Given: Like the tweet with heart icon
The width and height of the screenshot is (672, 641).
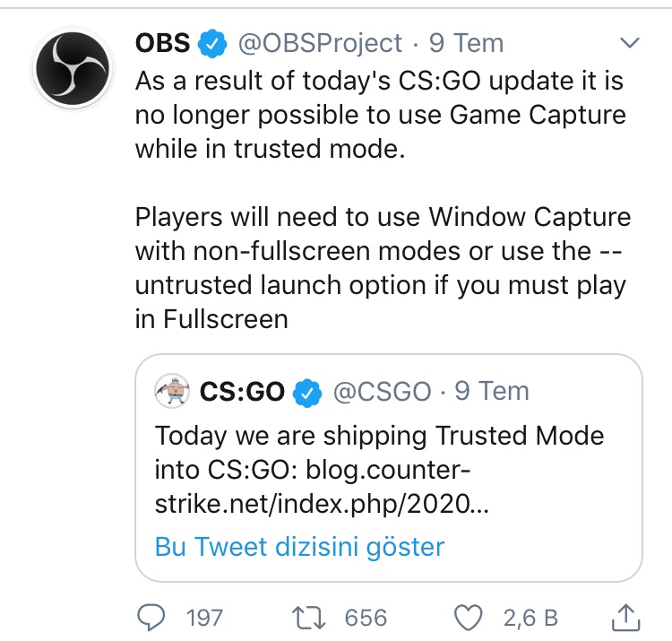Looking at the screenshot, I should tap(470, 617).
